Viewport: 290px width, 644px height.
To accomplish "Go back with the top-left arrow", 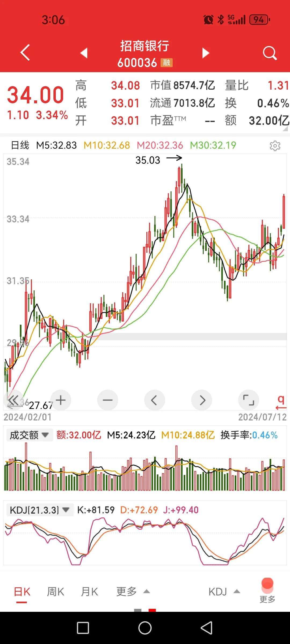I will [x=25, y=53].
